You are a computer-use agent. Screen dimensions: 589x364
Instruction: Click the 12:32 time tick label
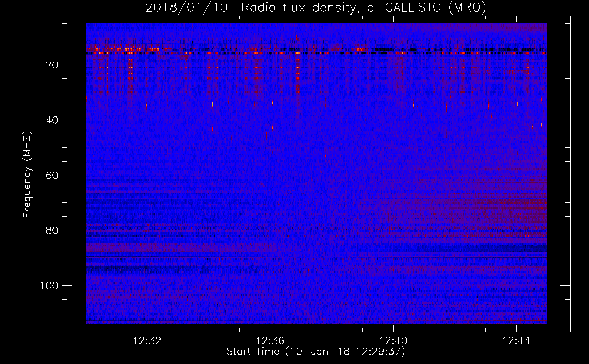pyautogui.click(x=147, y=341)
